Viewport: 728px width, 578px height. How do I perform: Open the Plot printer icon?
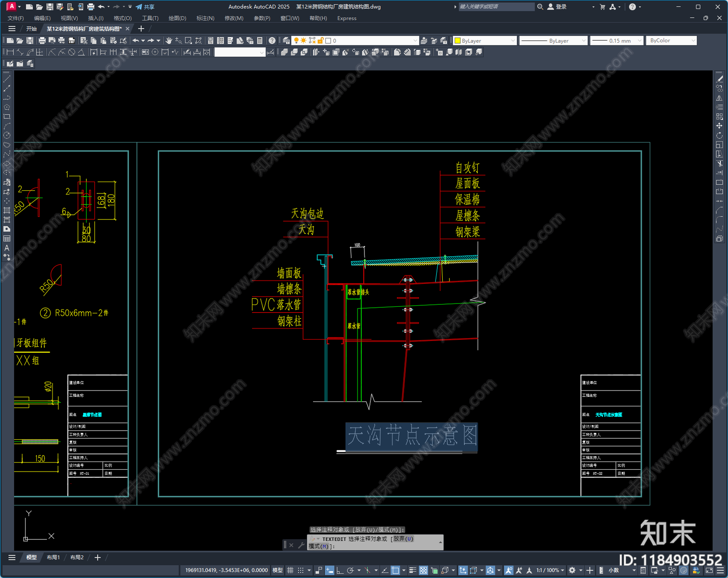tap(42, 41)
